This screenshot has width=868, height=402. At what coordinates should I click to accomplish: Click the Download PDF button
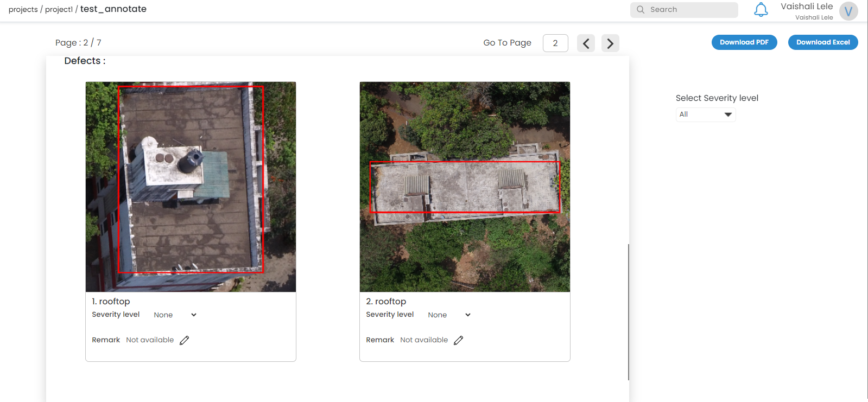pos(744,42)
